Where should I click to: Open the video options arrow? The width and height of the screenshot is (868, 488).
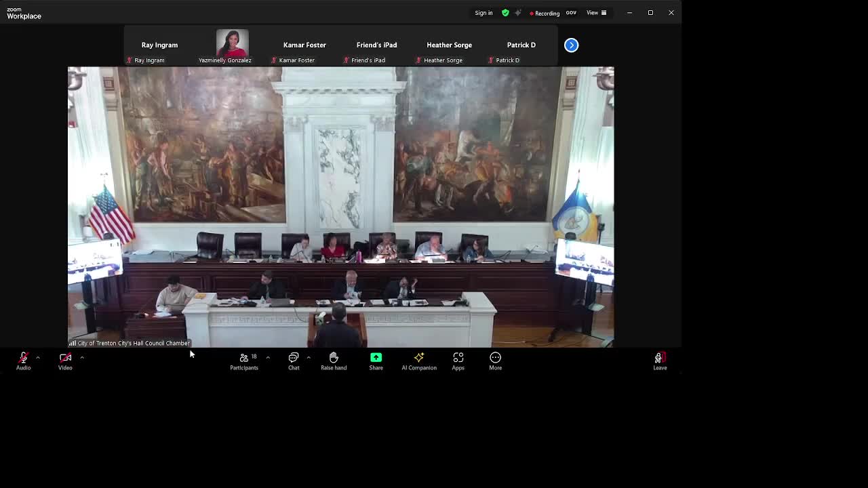pyautogui.click(x=82, y=357)
